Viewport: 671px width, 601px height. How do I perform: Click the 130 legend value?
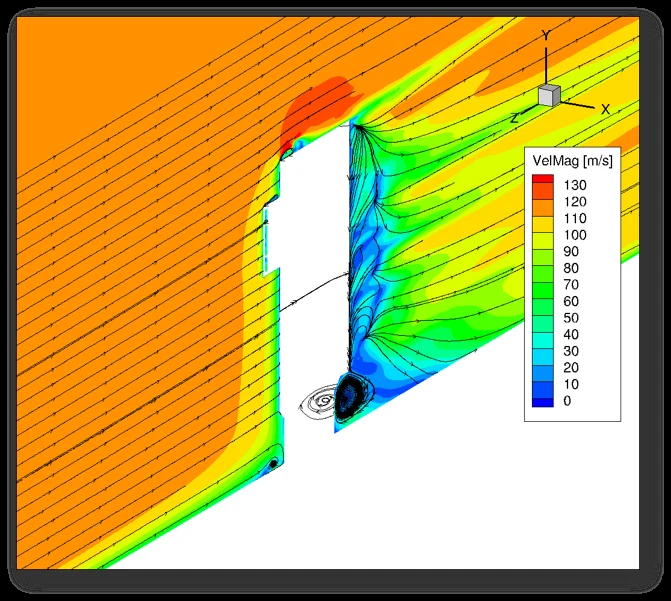coord(575,185)
